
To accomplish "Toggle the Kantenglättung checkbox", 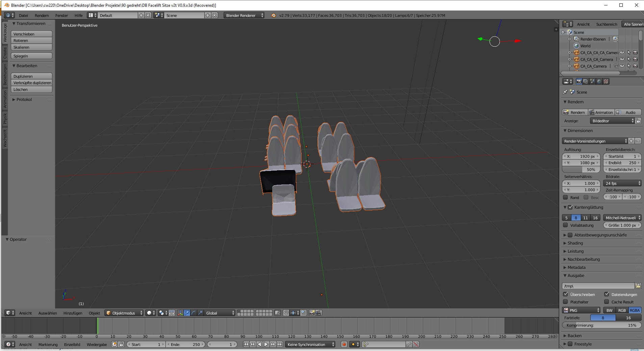I will pos(570,207).
